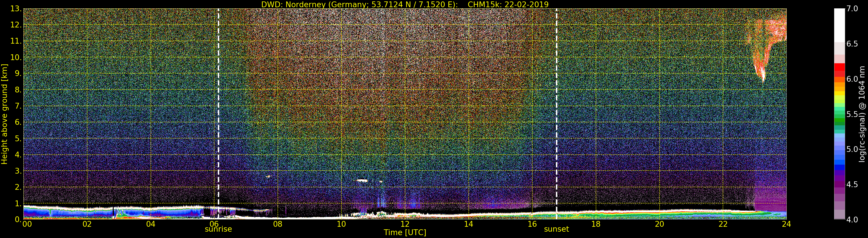Click the x-axis tick label '08'

point(278,224)
